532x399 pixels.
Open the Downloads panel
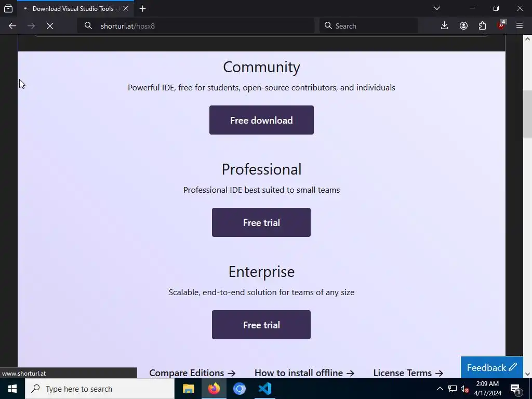[x=444, y=25]
